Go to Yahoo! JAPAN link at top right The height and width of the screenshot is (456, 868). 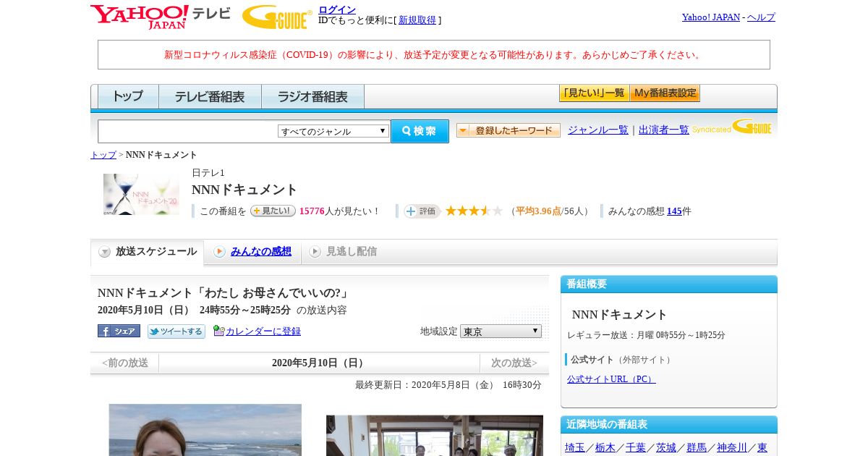pos(710,17)
